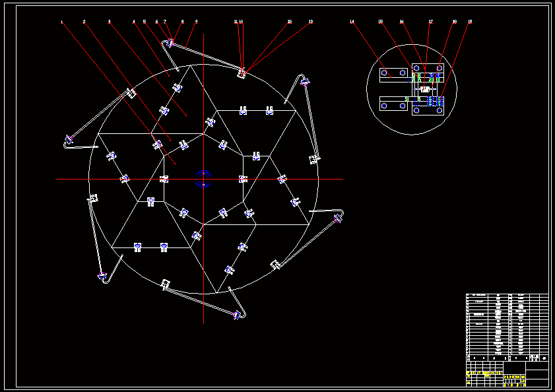Select the blue center hub symbol
This screenshot has width=555, height=392.
[x=203, y=179]
